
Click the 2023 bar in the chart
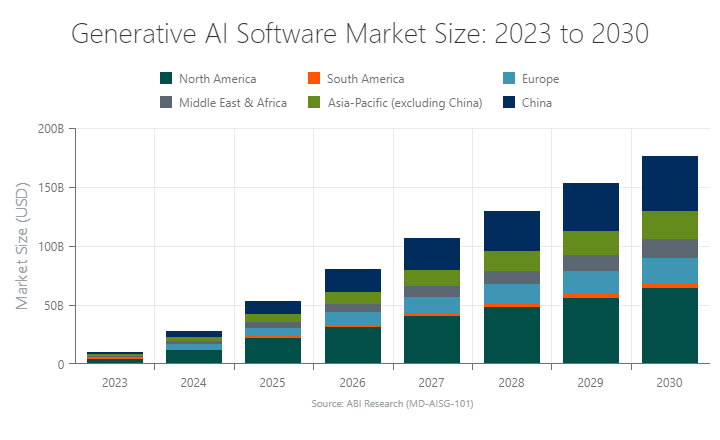[x=114, y=358]
